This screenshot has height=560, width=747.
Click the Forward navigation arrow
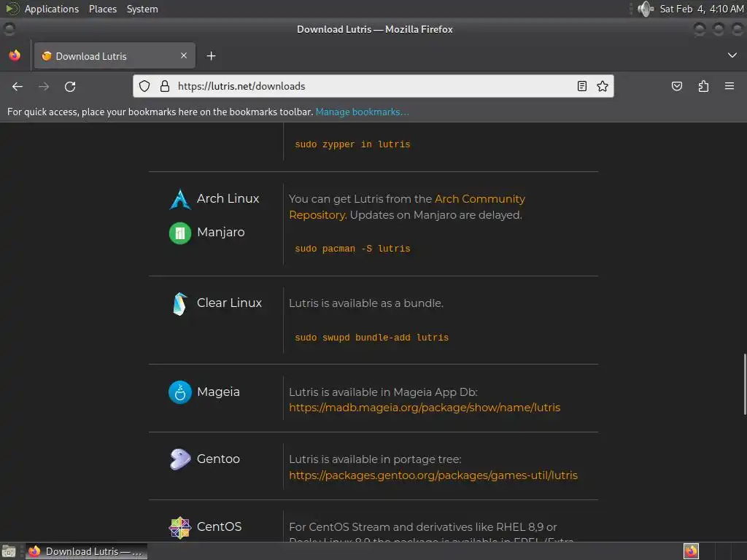click(x=44, y=86)
